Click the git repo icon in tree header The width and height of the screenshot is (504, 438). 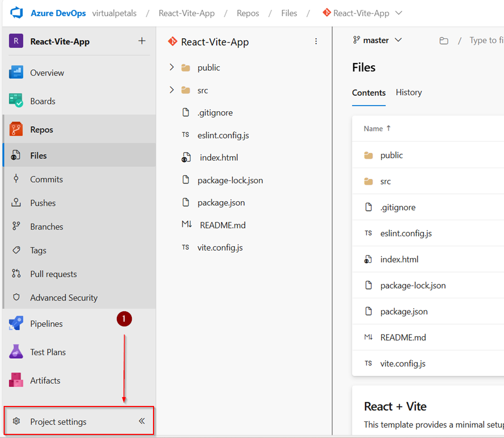(173, 41)
